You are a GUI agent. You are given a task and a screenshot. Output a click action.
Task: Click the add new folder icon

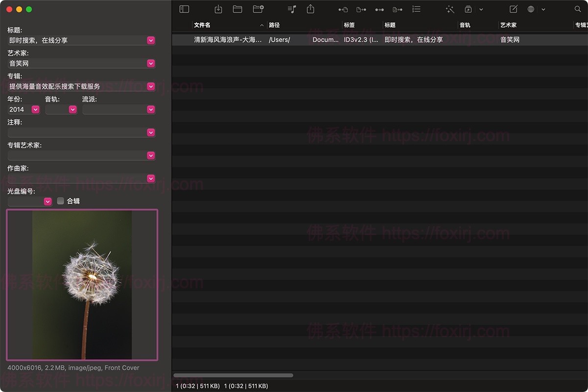click(258, 9)
